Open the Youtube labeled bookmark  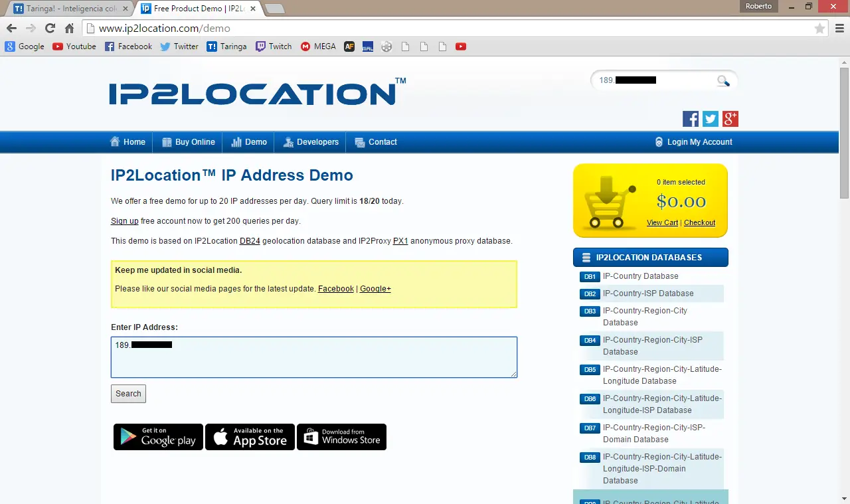pyautogui.click(x=74, y=46)
